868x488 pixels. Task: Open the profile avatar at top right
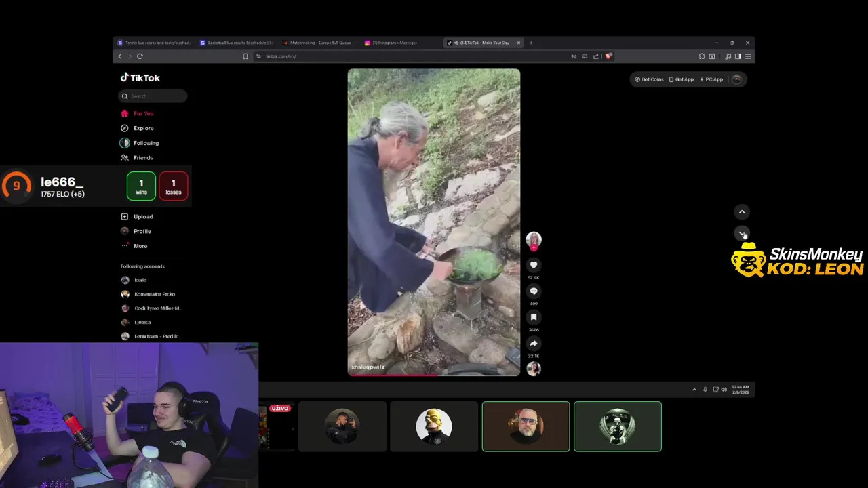pyautogui.click(x=737, y=79)
